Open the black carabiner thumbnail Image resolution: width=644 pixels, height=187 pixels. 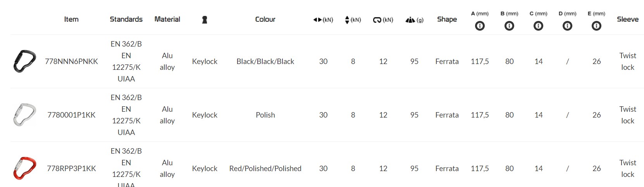[x=24, y=61]
